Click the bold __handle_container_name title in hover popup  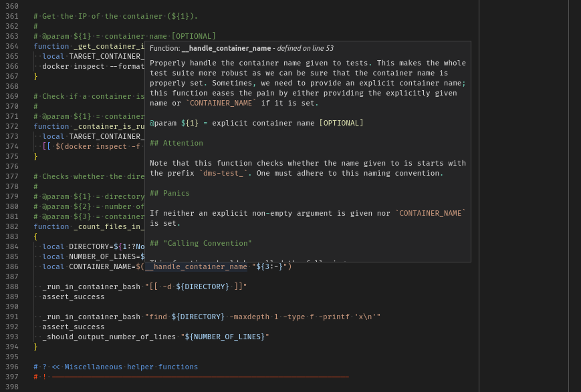pos(227,48)
